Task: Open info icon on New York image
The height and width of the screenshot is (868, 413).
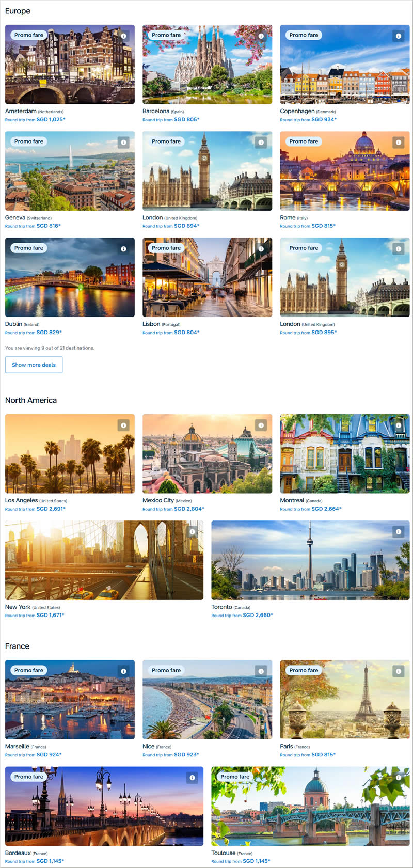Action: [192, 532]
